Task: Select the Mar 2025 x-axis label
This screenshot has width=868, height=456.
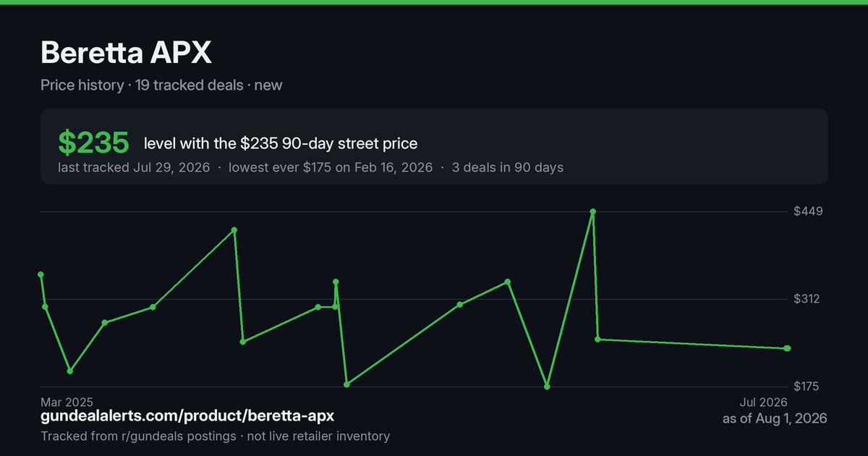Action: 67,402
